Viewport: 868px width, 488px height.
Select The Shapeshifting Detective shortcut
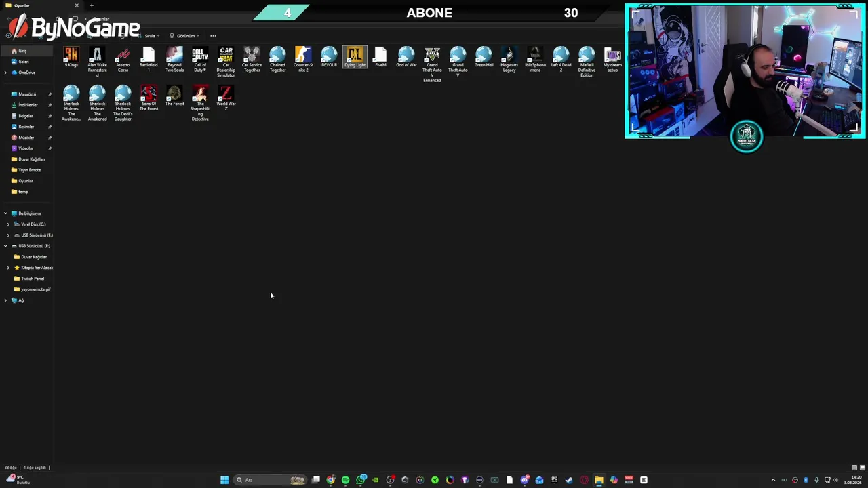click(x=200, y=103)
